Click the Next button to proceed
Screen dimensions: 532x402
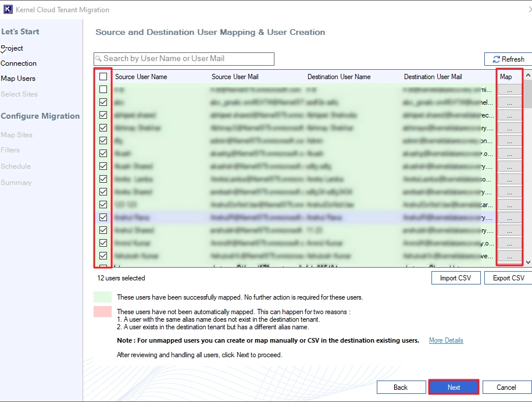454,387
